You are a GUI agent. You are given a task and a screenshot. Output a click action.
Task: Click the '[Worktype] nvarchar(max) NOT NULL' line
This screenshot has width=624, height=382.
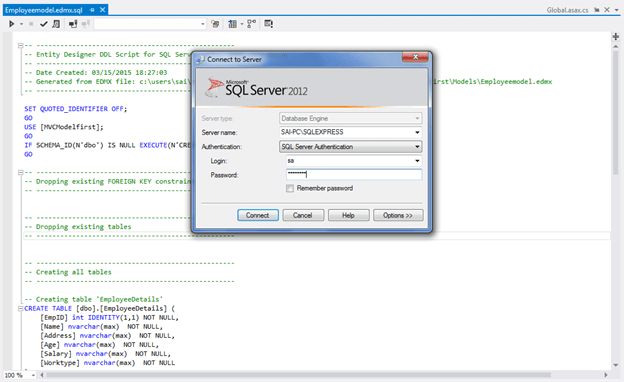(x=107, y=363)
